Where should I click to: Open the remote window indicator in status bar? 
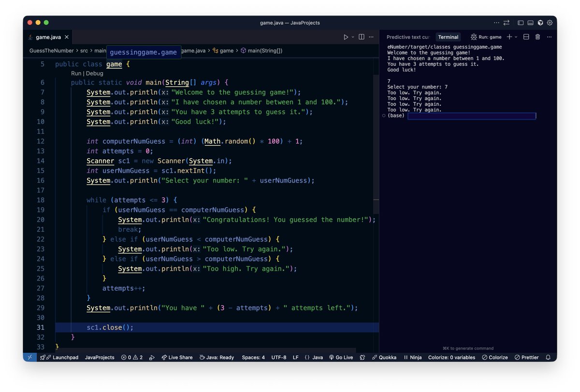click(29, 357)
